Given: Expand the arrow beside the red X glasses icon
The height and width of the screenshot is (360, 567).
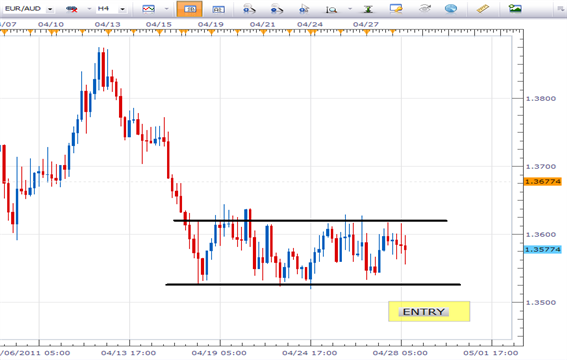Looking at the screenshot, I should (x=89, y=9).
